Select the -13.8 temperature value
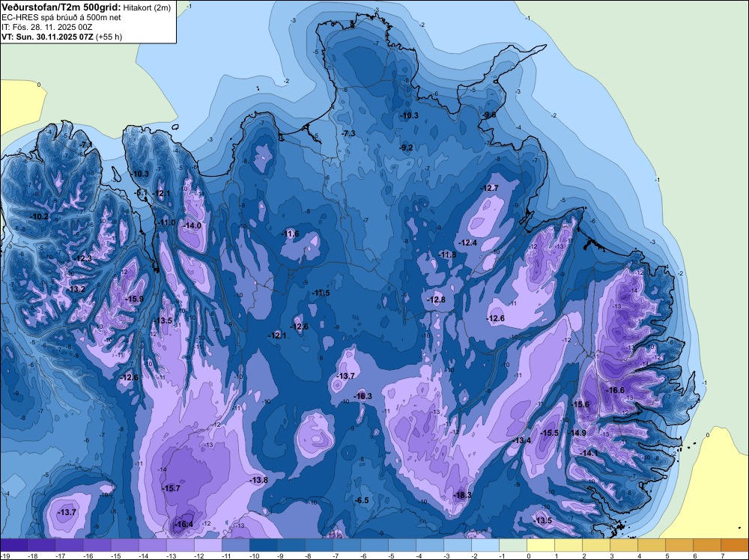Screen dimensions: 749x560 pos(258,480)
